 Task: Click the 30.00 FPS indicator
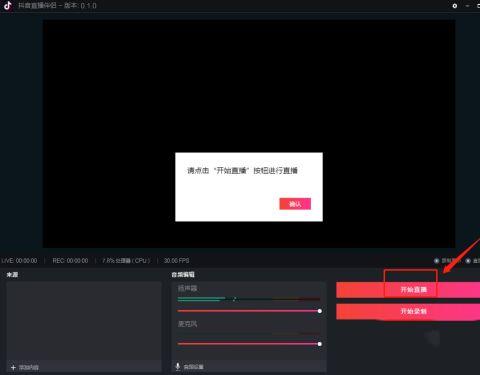click(176, 260)
